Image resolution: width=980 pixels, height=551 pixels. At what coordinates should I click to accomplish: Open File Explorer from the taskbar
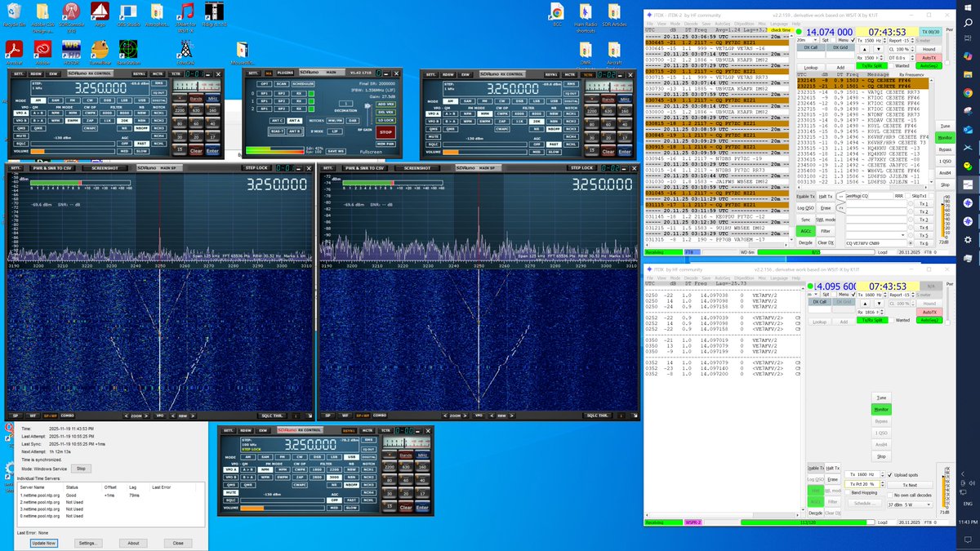click(x=968, y=74)
